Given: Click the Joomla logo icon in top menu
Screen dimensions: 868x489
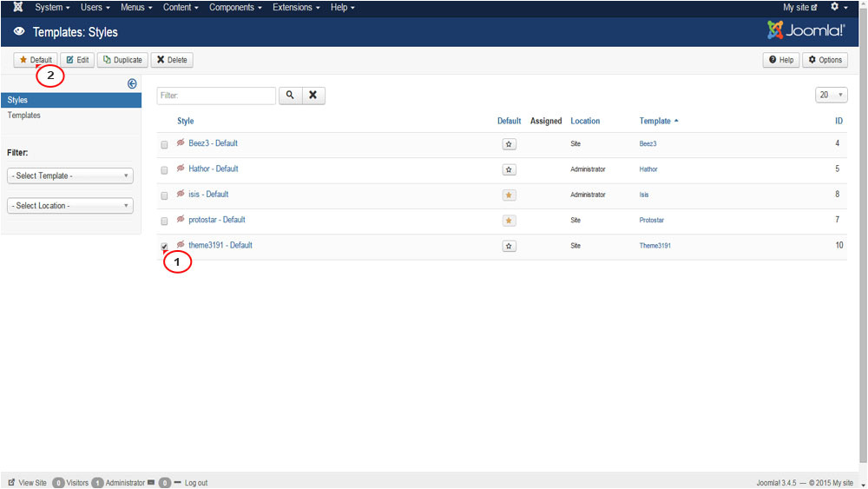Looking at the screenshot, I should pos(17,7).
